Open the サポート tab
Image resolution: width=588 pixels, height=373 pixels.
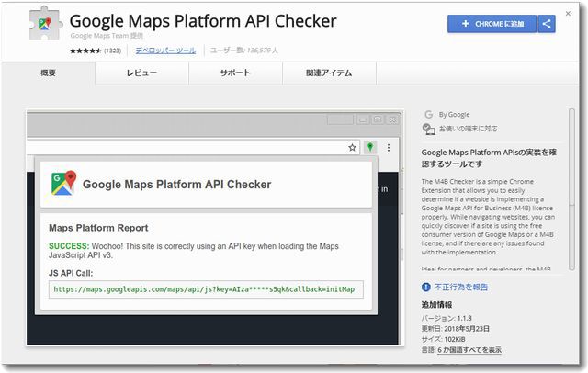tap(235, 73)
